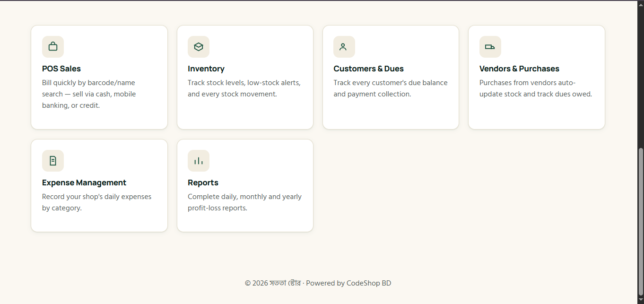Image resolution: width=644 pixels, height=304 pixels.
Task: Click the vendor purchases auto-update description
Action: pyautogui.click(x=536, y=88)
